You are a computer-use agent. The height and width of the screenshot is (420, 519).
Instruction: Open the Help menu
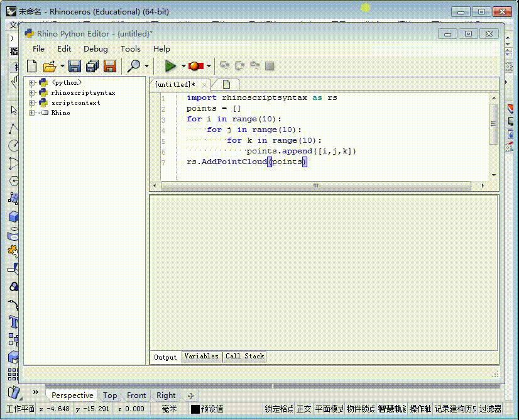[161, 49]
